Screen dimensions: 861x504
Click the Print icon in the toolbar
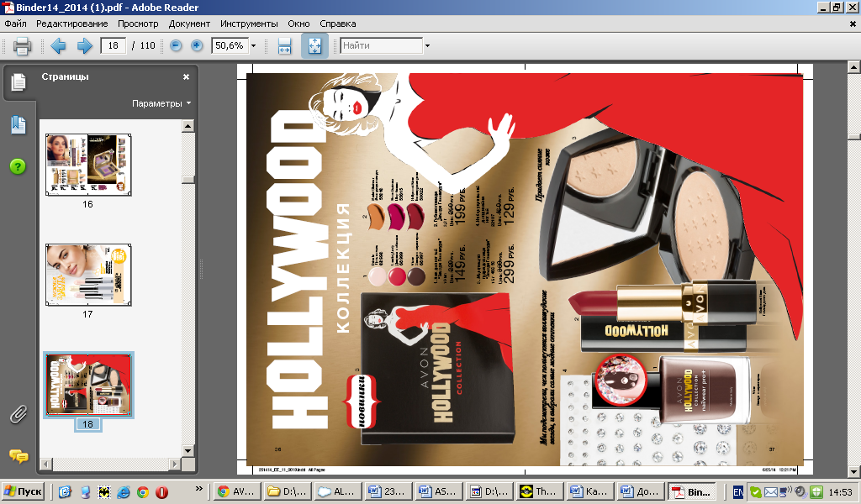(x=22, y=45)
